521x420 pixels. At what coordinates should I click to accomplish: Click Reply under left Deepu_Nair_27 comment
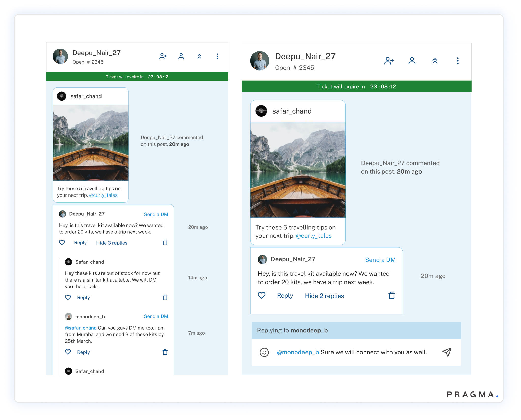(80, 243)
